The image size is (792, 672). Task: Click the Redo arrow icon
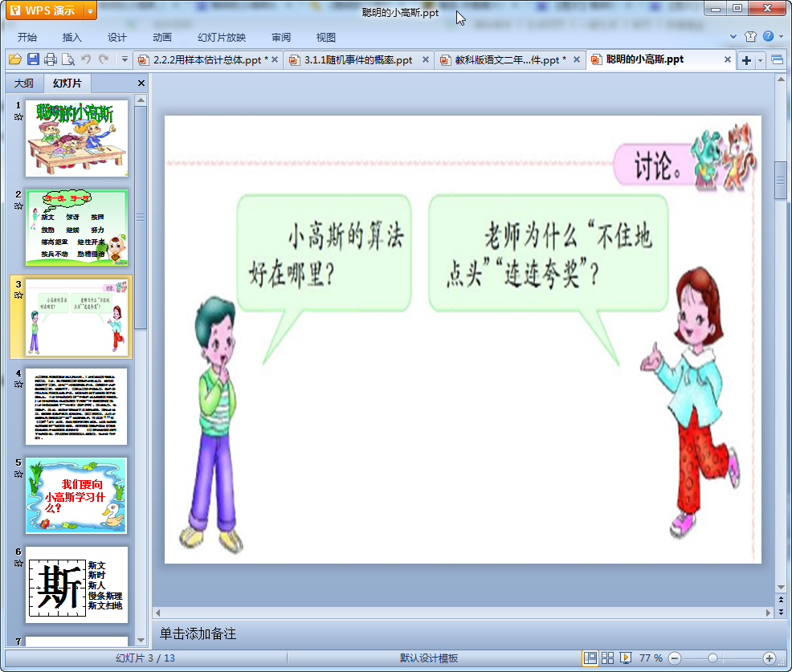[x=104, y=59]
